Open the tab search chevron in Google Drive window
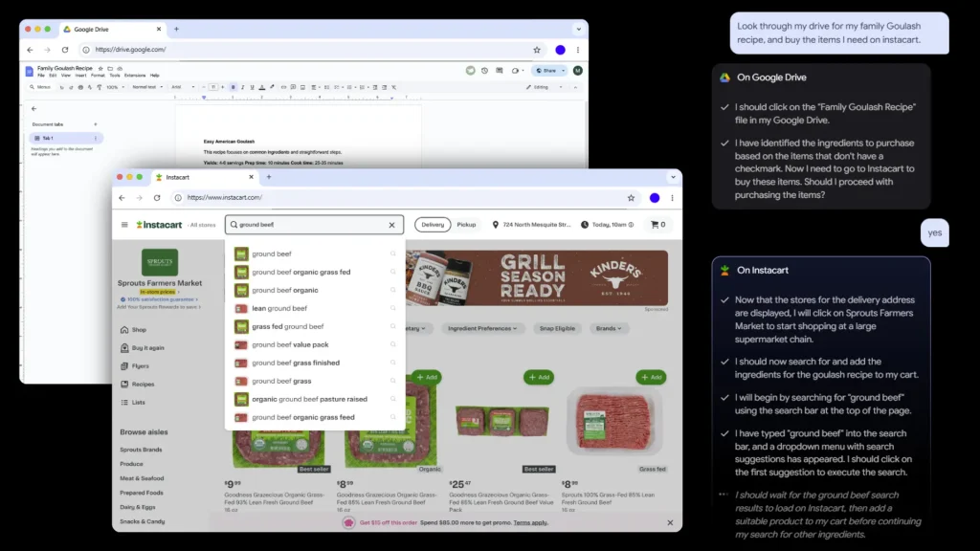 click(x=579, y=30)
